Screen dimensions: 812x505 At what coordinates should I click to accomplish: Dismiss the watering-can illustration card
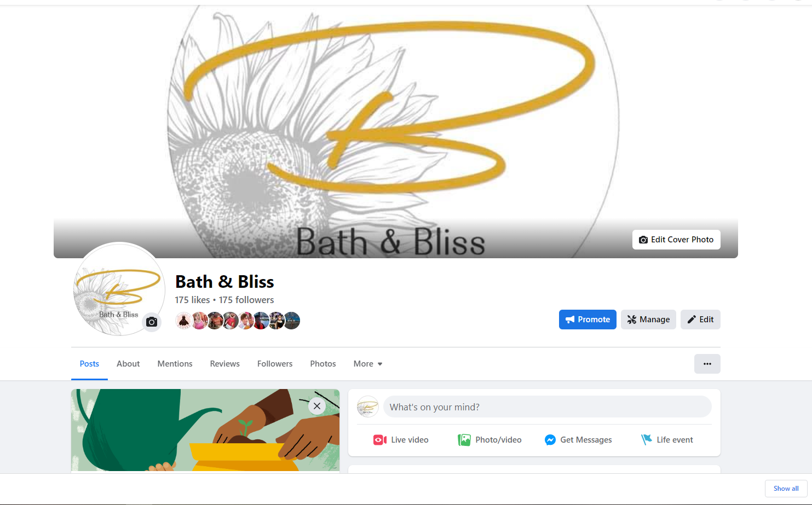[317, 406]
